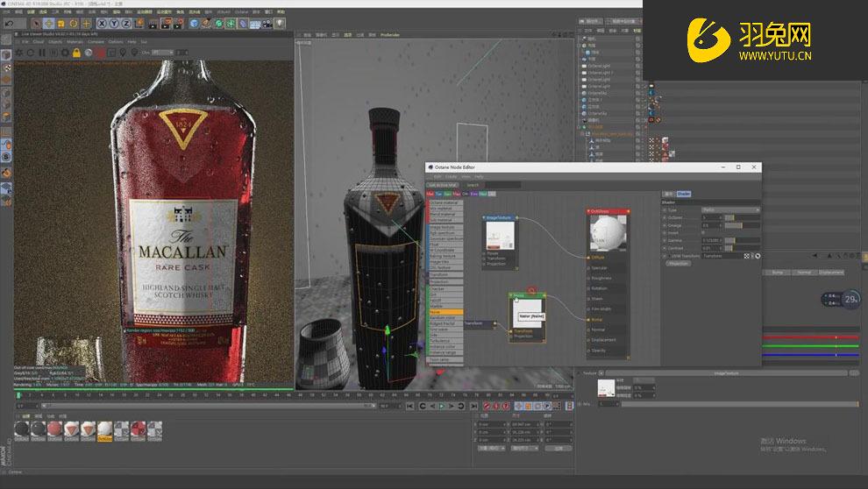The height and width of the screenshot is (489, 868).
Task: Click the Undo arrow in main toolbar
Action: click(10, 24)
